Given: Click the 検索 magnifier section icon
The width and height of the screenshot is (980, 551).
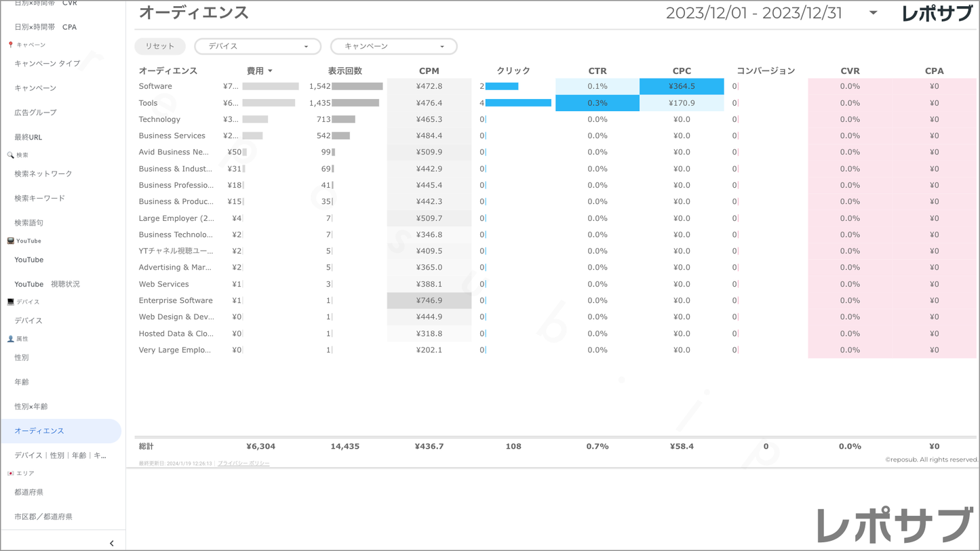Looking at the screenshot, I should (x=10, y=155).
